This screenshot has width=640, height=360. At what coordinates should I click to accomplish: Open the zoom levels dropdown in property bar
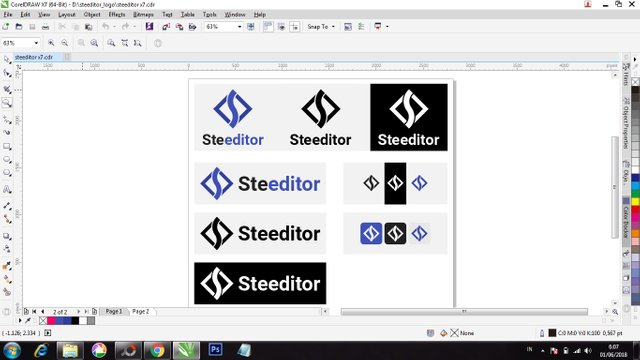coord(36,43)
